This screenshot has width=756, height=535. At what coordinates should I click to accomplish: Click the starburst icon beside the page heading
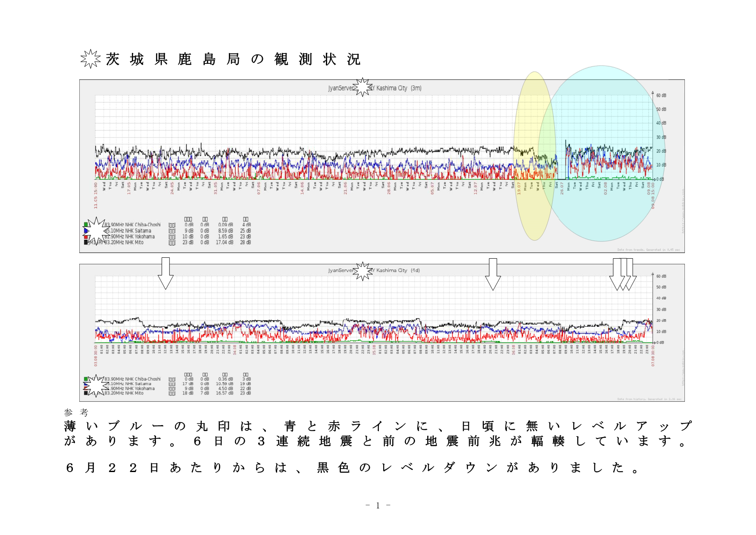(91, 59)
